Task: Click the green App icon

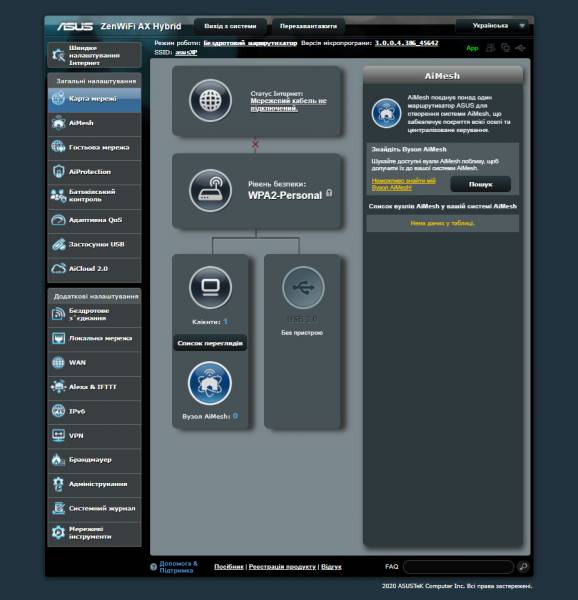Action: tap(472, 48)
